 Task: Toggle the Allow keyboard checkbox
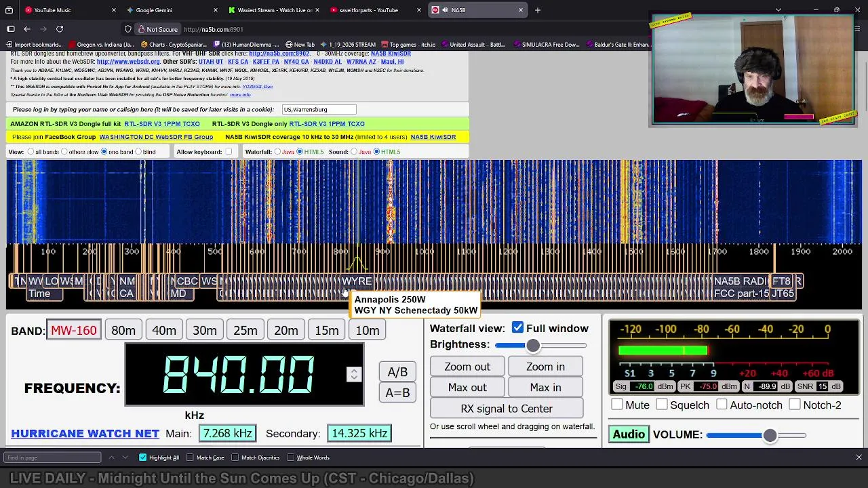(229, 152)
